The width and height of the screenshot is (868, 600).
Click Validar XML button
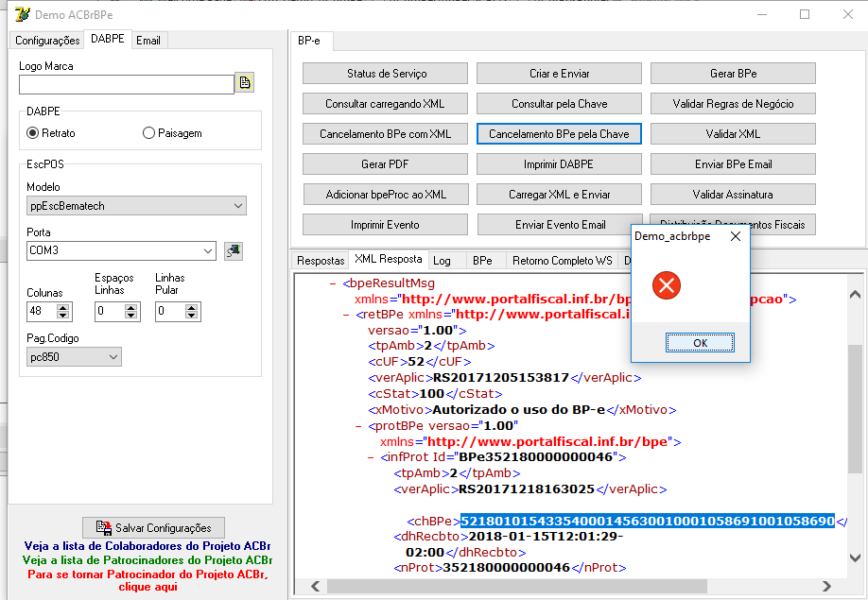click(733, 134)
